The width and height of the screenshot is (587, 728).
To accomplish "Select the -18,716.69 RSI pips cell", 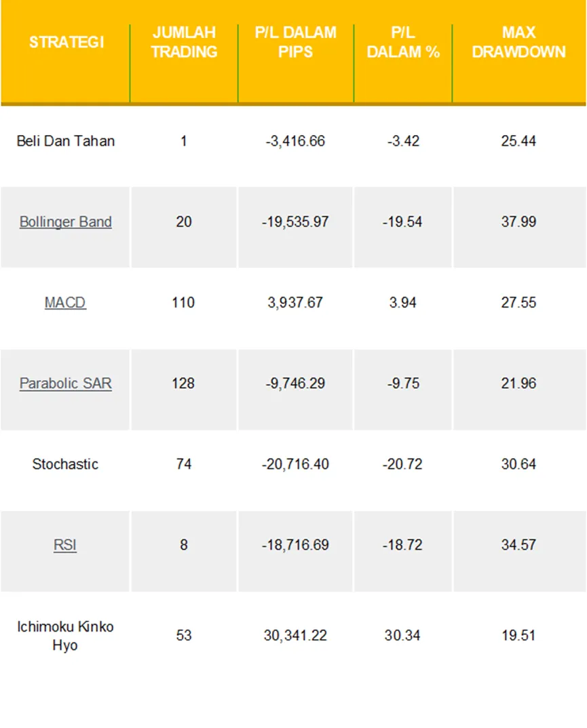I will [x=295, y=545].
